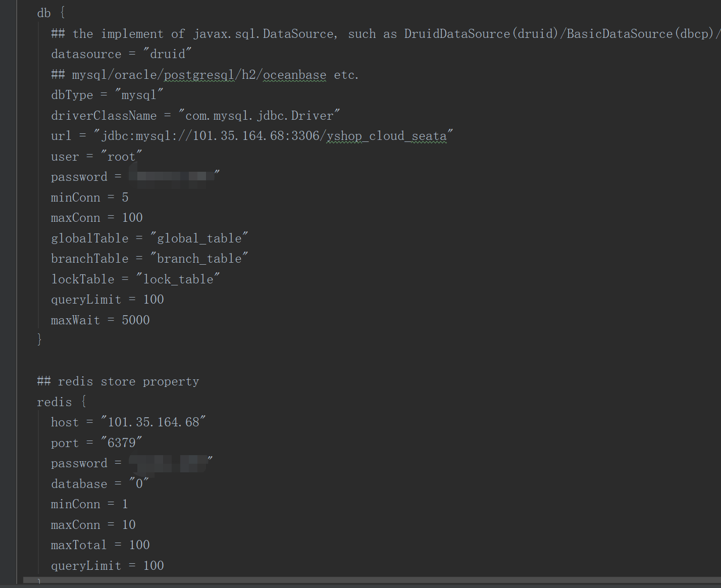Click the "## redis store property" comment
721x588 pixels.
coord(118,381)
